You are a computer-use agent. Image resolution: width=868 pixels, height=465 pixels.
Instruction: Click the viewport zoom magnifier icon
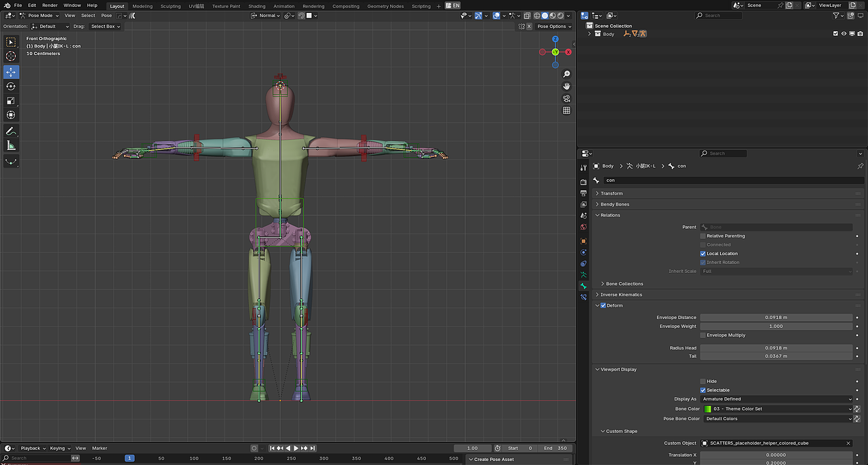coord(566,74)
